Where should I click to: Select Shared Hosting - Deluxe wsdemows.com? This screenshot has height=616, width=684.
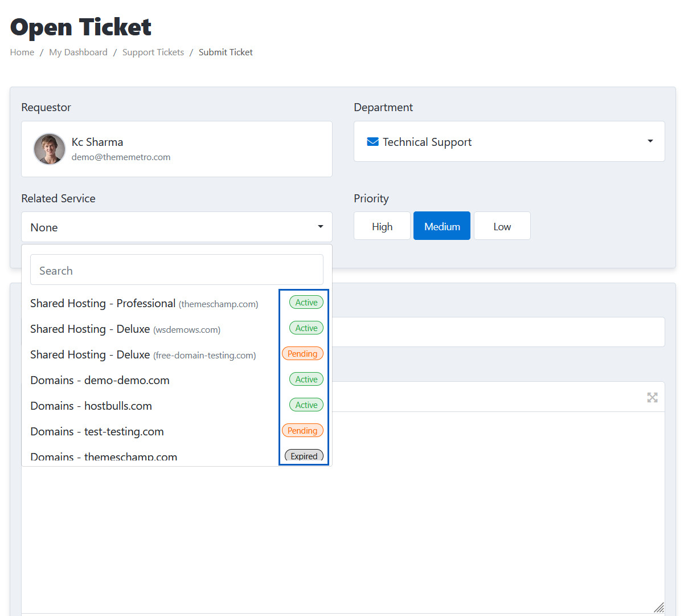tap(125, 329)
